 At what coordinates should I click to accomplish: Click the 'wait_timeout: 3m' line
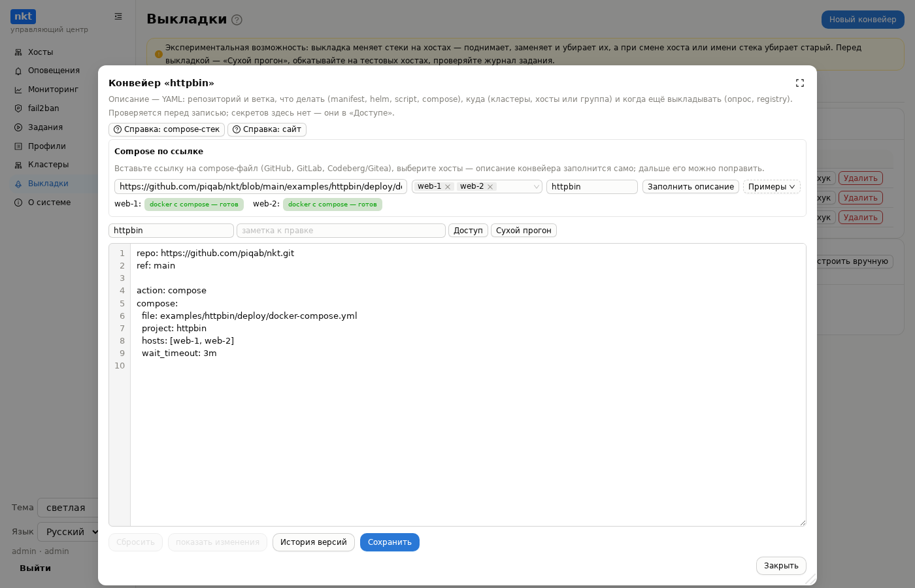(x=179, y=353)
